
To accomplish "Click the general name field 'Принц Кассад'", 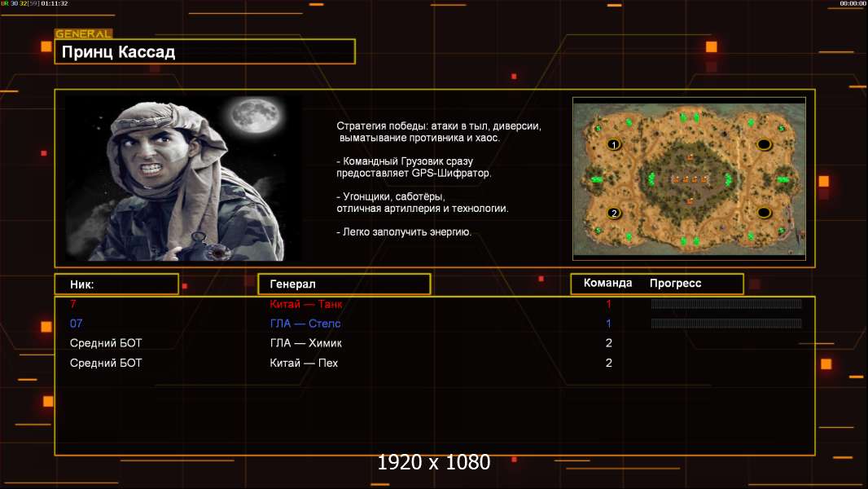I will pyautogui.click(x=205, y=51).
